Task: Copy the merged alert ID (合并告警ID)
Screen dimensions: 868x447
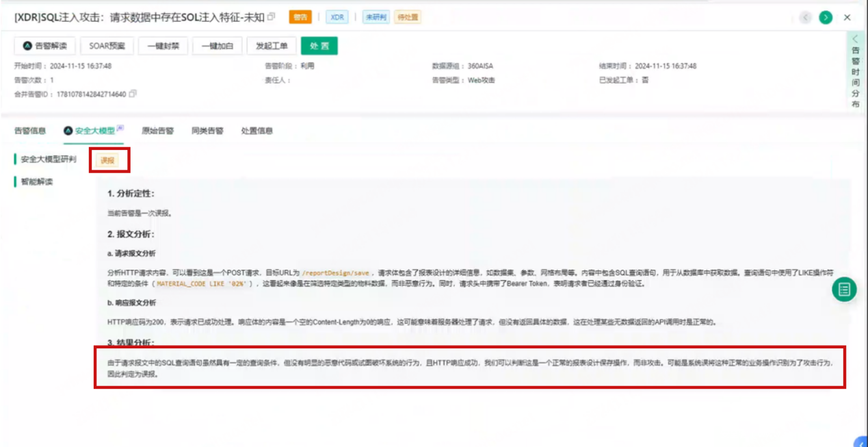Action: tap(133, 94)
